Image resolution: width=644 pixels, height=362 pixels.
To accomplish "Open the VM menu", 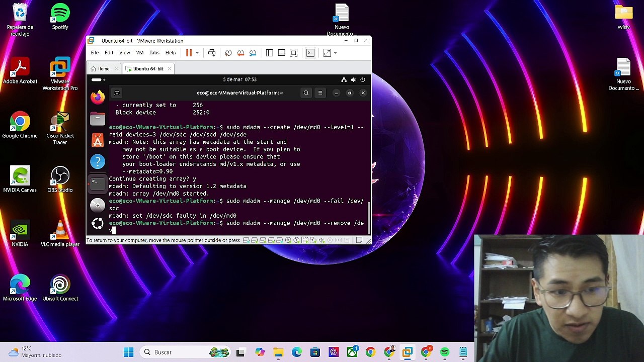I will click(x=140, y=53).
